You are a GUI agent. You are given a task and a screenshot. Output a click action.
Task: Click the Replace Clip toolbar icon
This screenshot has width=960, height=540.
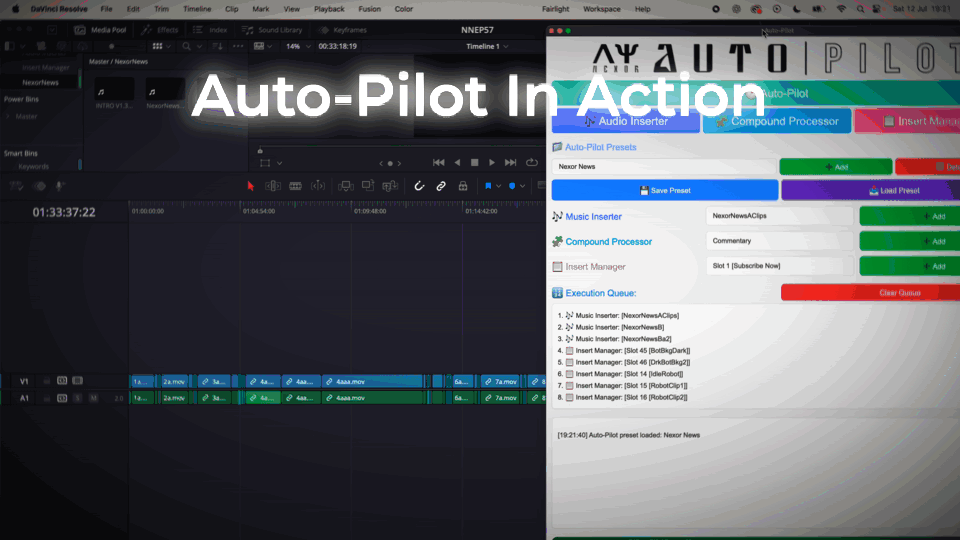click(x=390, y=186)
